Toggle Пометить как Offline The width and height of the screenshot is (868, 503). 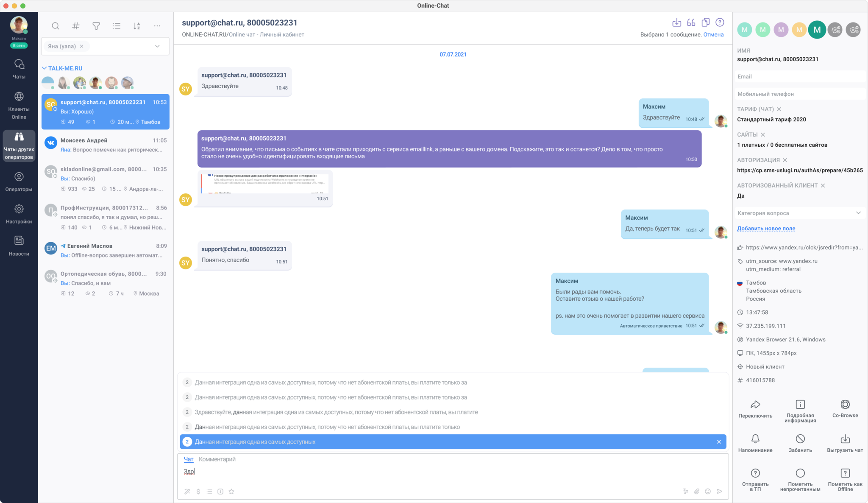click(845, 473)
